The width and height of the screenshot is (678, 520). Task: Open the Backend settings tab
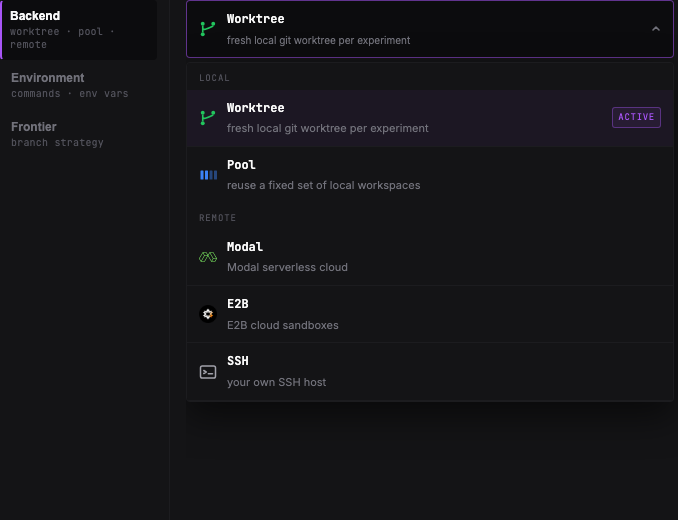[79, 30]
